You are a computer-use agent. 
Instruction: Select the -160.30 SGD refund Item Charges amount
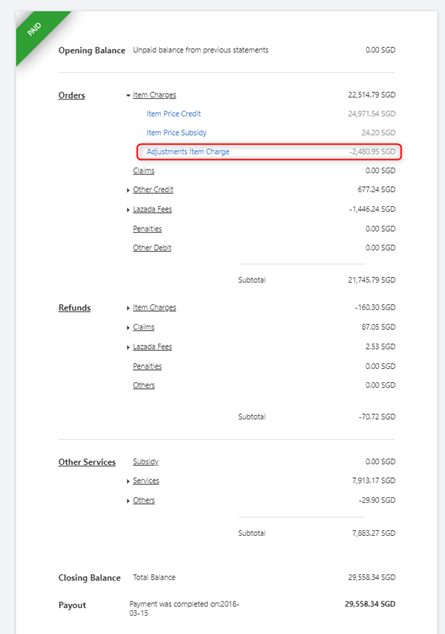click(375, 308)
